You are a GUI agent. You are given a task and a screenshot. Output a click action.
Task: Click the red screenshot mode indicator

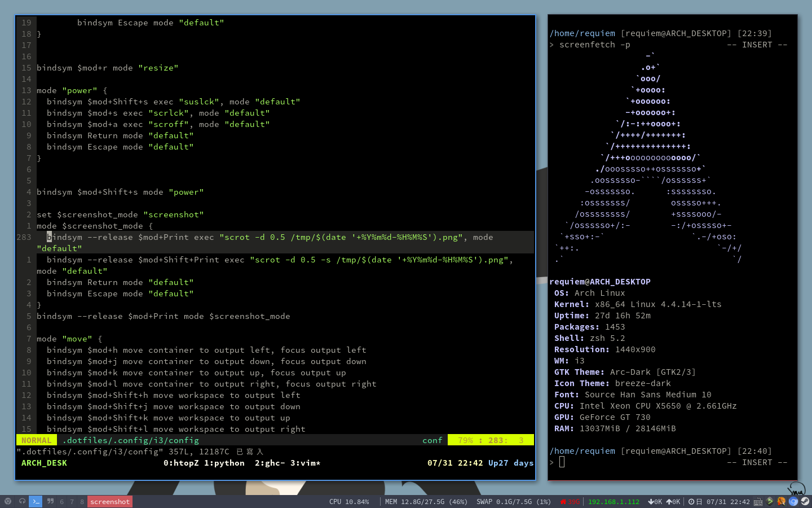pyautogui.click(x=110, y=502)
